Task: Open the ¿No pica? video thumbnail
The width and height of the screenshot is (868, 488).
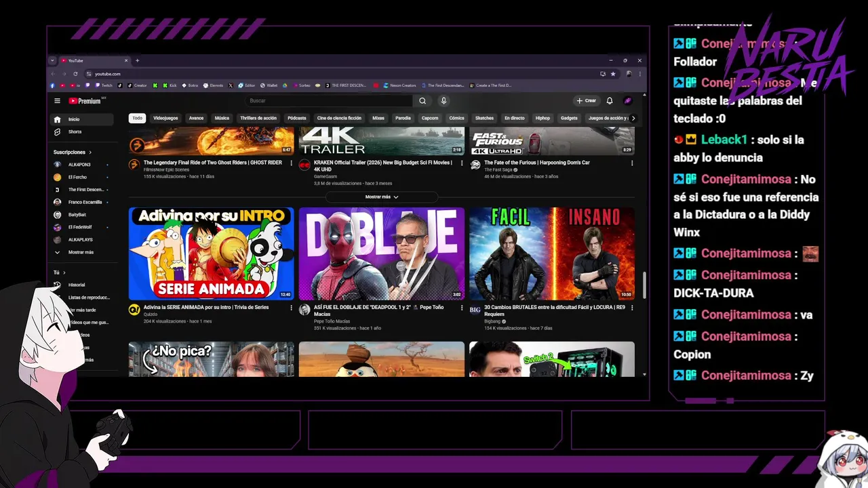Action: click(212, 359)
